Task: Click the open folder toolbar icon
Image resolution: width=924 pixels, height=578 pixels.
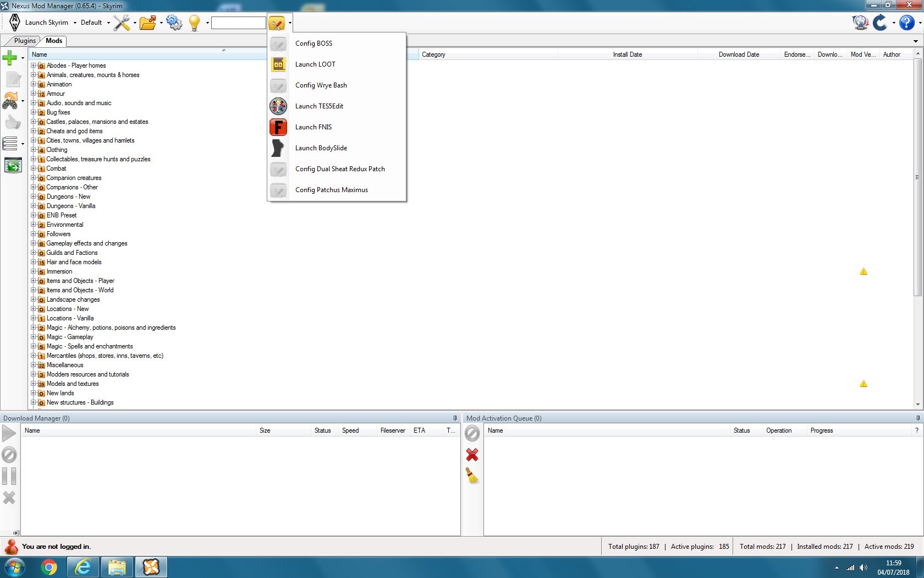Action: [x=147, y=23]
